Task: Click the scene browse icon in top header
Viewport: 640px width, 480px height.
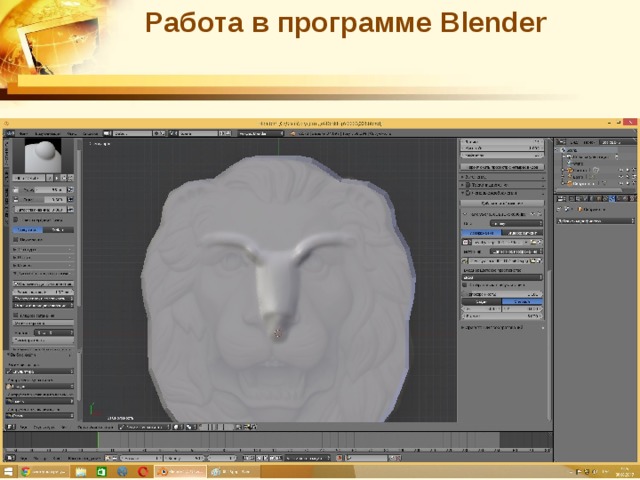Action: pyautogui.click(x=174, y=133)
